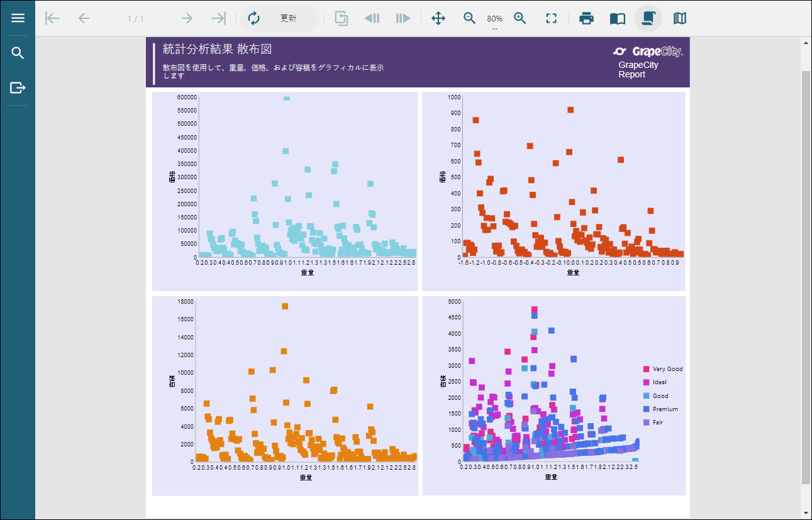812x520 pixels.
Task: Click the 18000 axis label
Action: [x=185, y=301]
